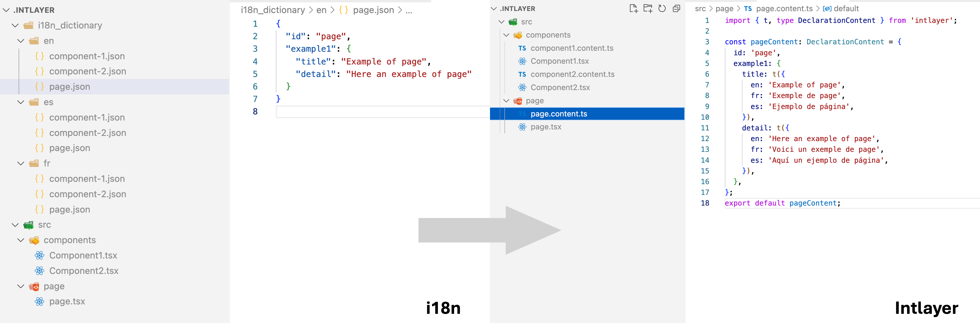
Task: Click the "id": "page" line in the JSON editor
Action: (x=318, y=36)
